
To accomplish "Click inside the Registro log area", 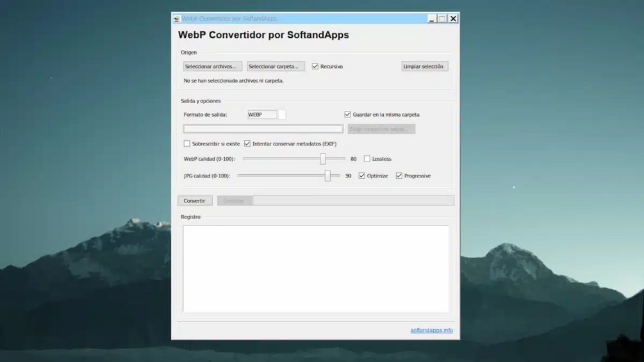I will click(x=315, y=268).
